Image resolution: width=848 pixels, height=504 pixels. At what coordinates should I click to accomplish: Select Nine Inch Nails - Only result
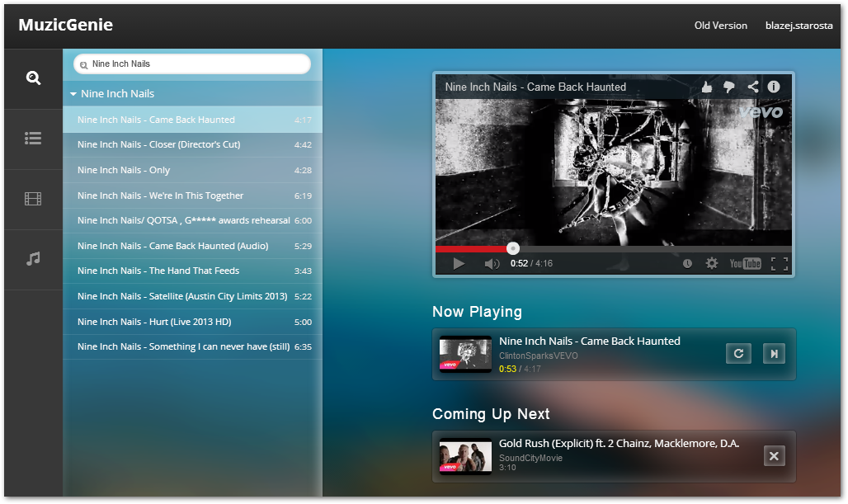192,171
